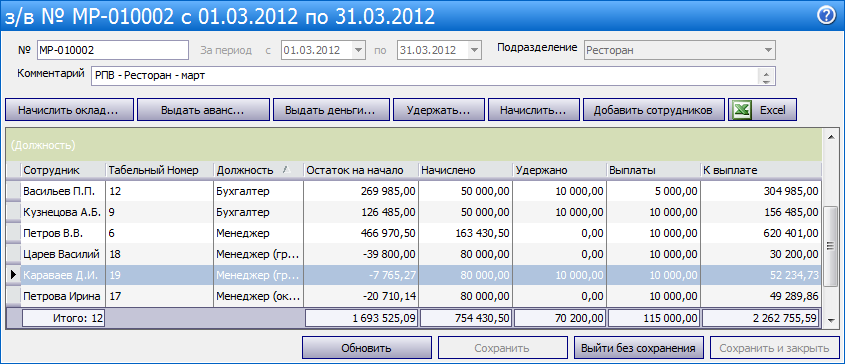
Task: Click the -20 710,14 opening balance cell
Action: point(361,296)
